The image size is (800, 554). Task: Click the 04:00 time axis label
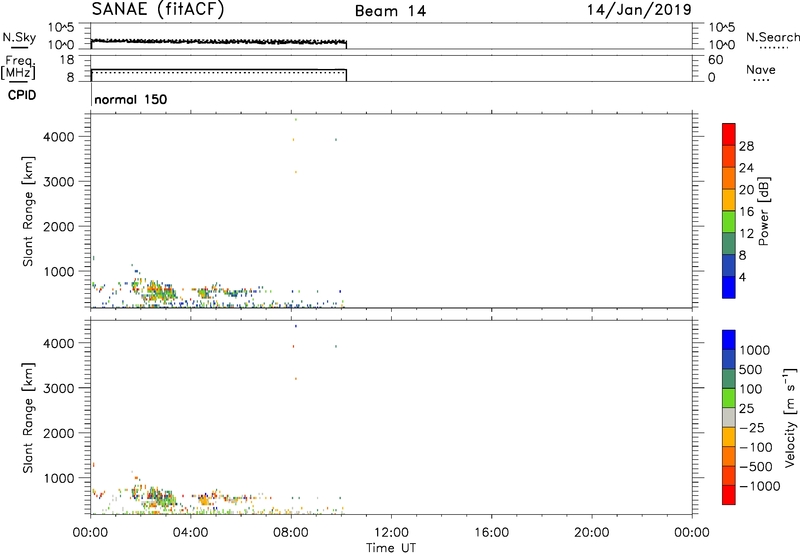pos(191,533)
